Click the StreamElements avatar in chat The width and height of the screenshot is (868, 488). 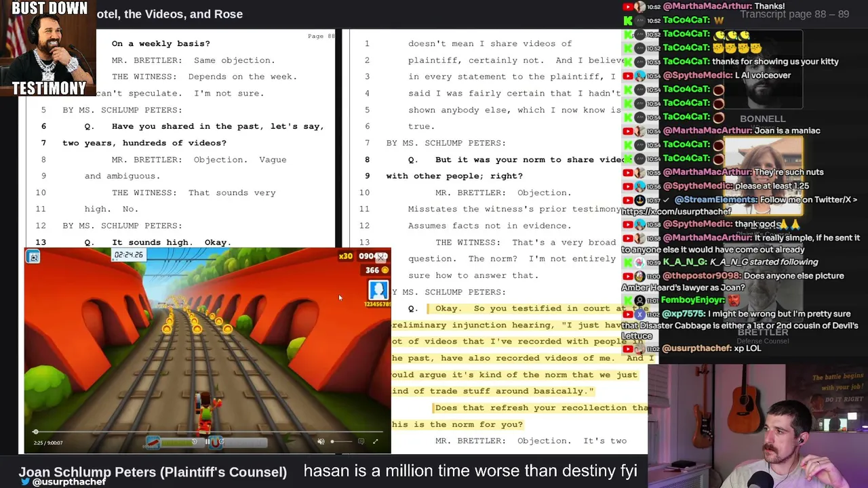point(640,200)
